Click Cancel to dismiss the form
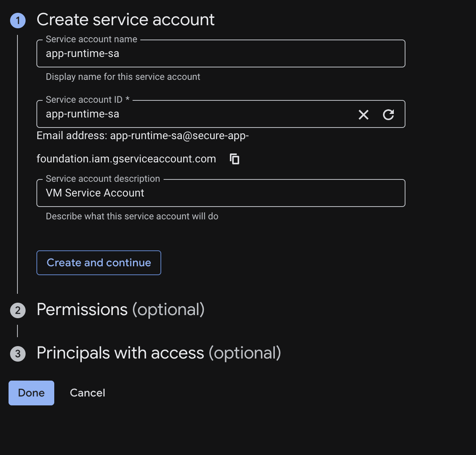This screenshot has width=476, height=455. [87, 393]
